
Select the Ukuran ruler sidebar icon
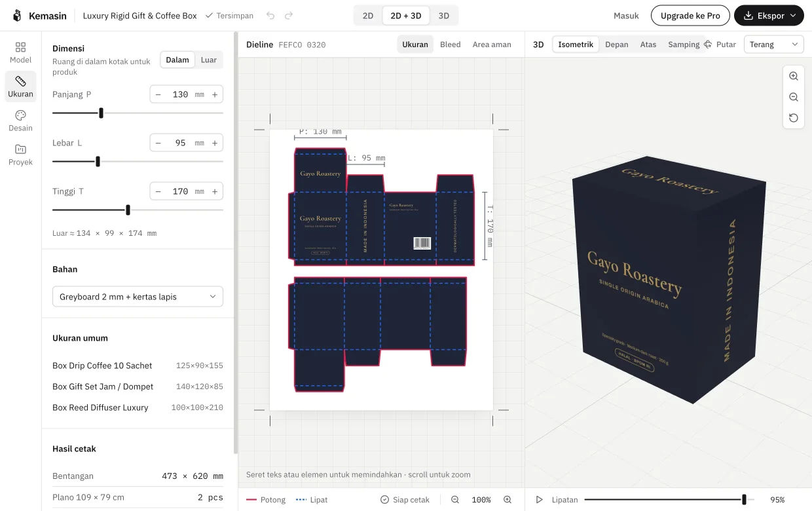tap(20, 86)
